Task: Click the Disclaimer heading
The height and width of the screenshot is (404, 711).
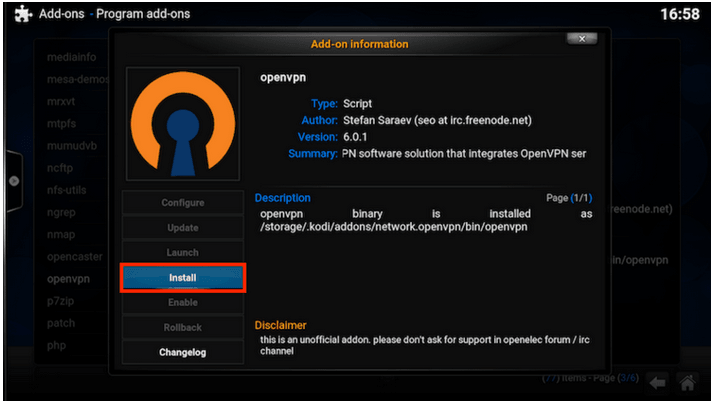Action: 280,325
